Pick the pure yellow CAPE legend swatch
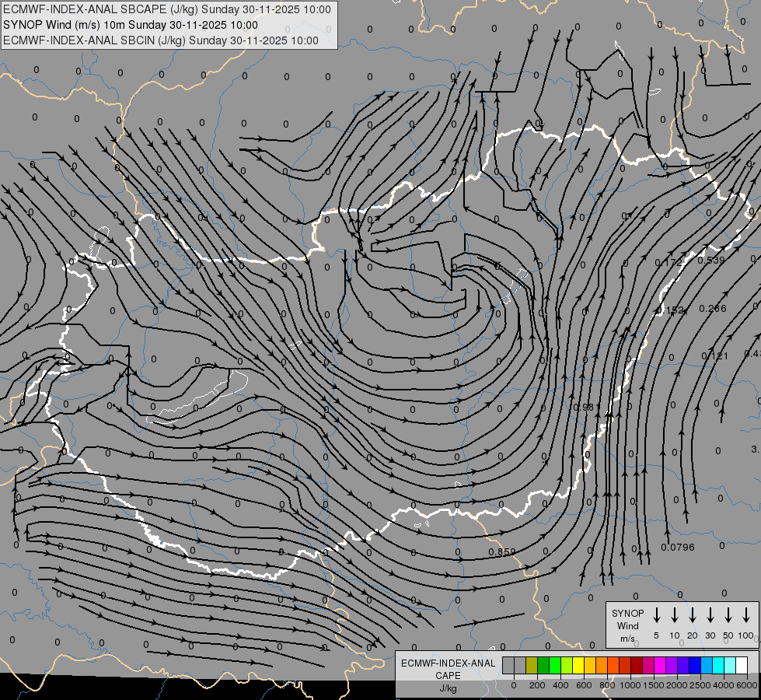This screenshot has width=761, height=700. tap(578, 665)
